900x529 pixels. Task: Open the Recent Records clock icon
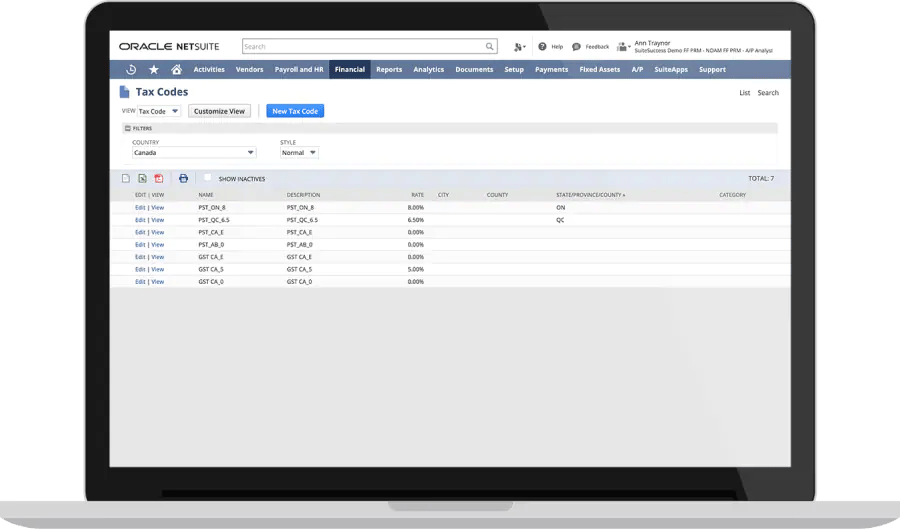point(131,69)
